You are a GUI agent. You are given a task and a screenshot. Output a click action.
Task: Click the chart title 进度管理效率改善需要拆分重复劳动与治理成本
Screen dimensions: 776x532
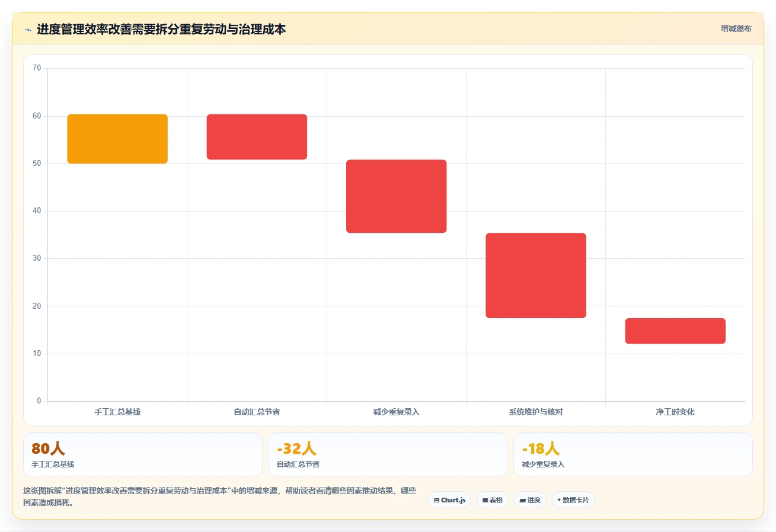[161, 29]
